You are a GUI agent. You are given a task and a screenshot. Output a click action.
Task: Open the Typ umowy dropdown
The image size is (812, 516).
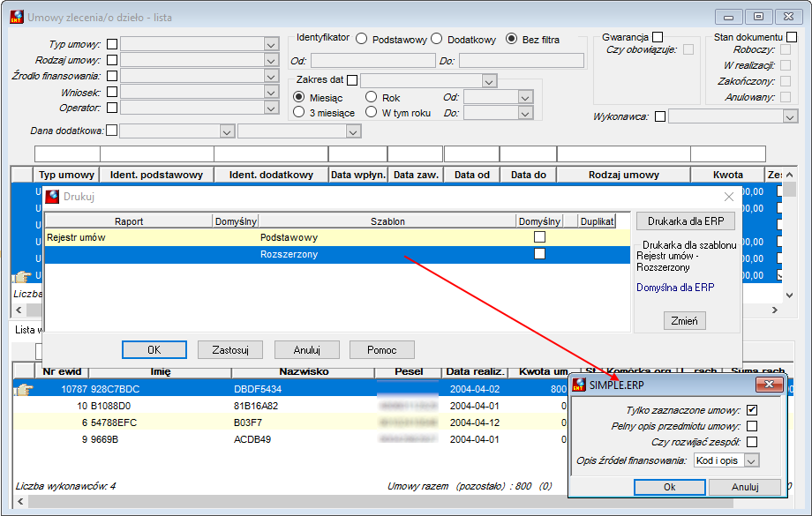click(x=271, y=44)
